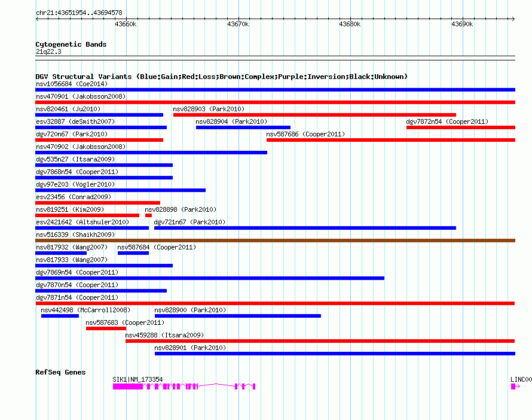
Task: Click nsv819251 (Kim2009) variant label
Action: coord(70,209)
